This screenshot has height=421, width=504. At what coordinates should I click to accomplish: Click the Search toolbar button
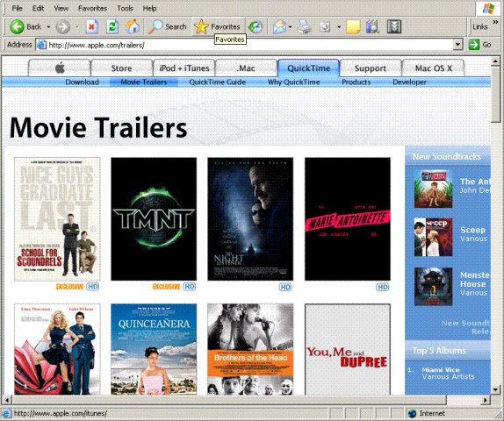click(168, 26)
